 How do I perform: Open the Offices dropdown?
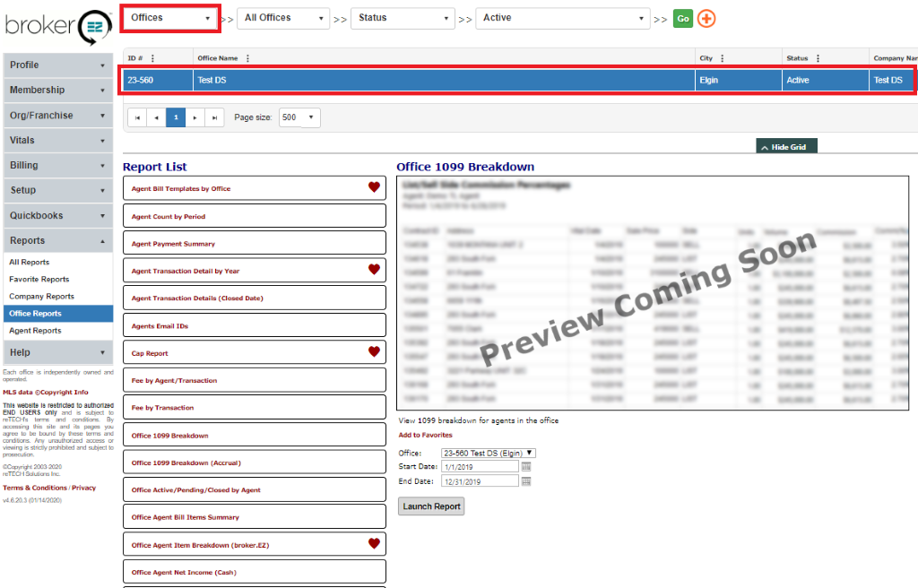click(x=170, y=18)
